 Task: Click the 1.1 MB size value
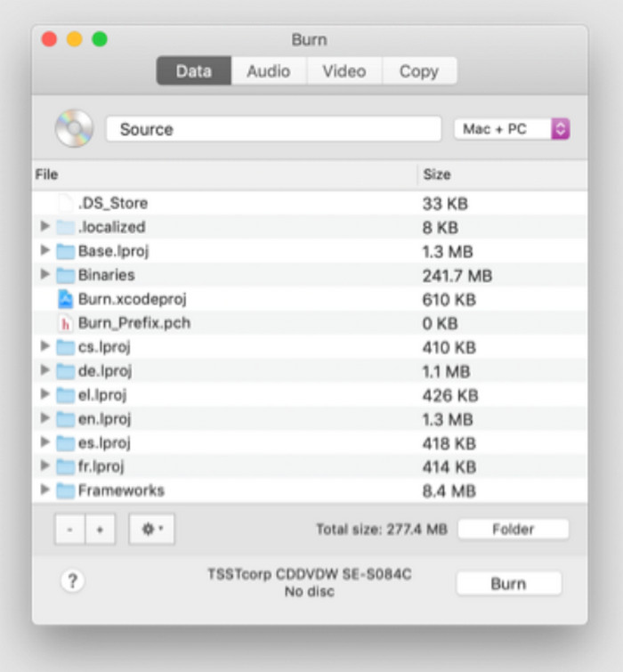tap(446, 371)
